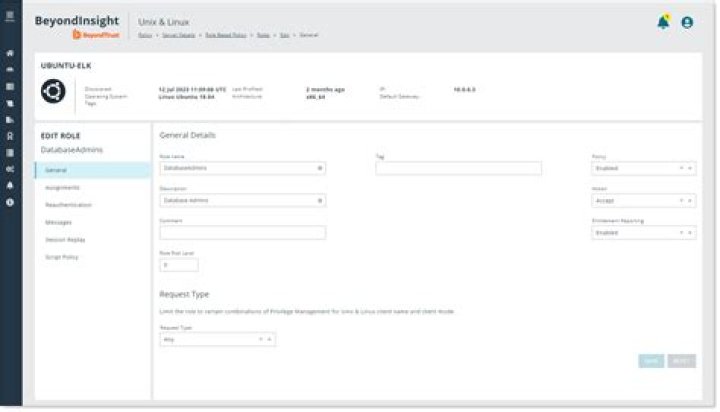Screen dimensions: 720x412
Task: Open the Reauthentication section
Action: (68, 205)
